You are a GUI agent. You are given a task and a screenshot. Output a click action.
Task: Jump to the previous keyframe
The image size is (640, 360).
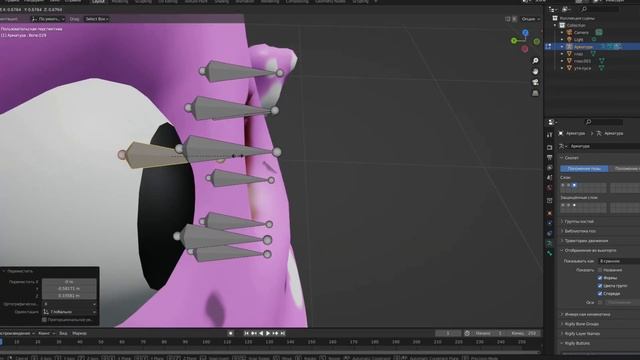click(254, 333)
